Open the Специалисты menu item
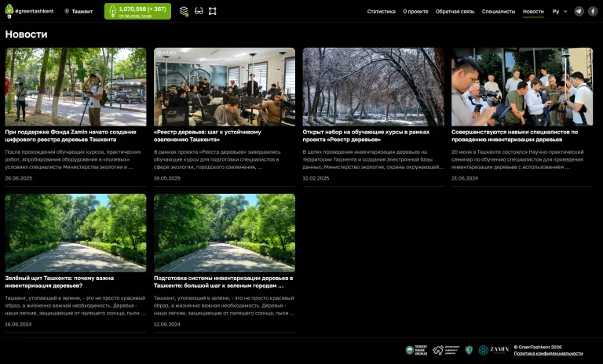This screenshot has height=364, width=603. (499, 11)
